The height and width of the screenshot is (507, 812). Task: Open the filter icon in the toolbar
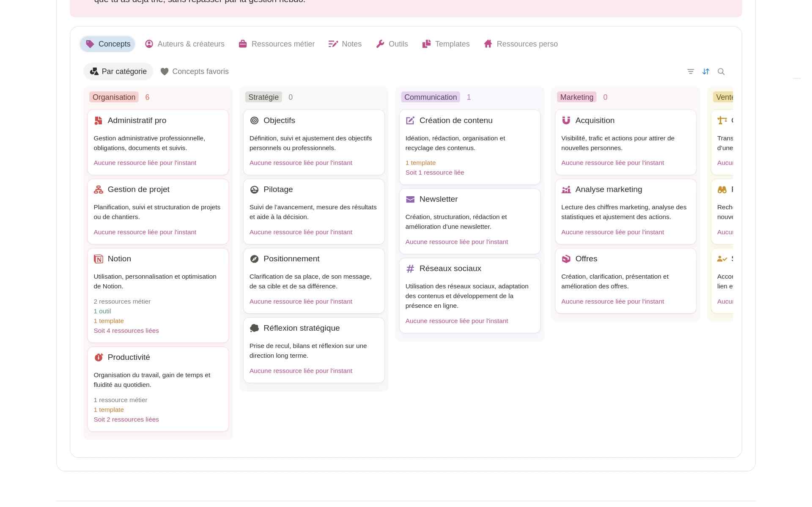tap(691, 71)
